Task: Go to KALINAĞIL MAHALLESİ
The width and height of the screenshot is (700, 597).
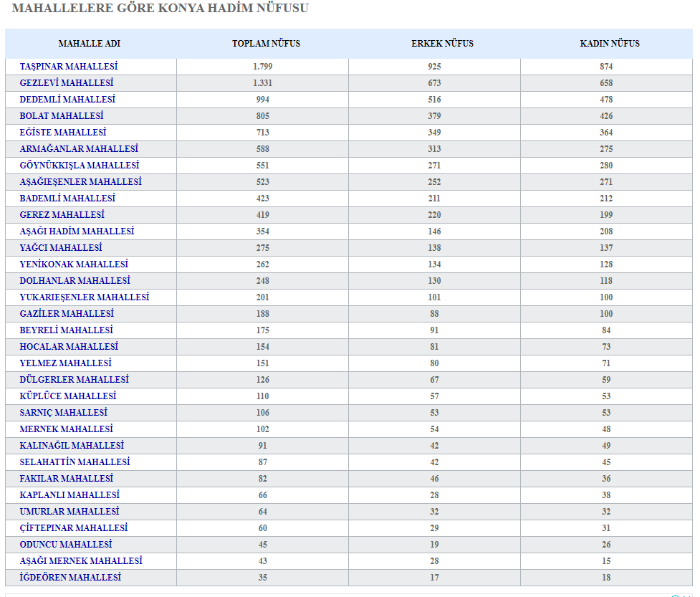Action: click(72, 446)
